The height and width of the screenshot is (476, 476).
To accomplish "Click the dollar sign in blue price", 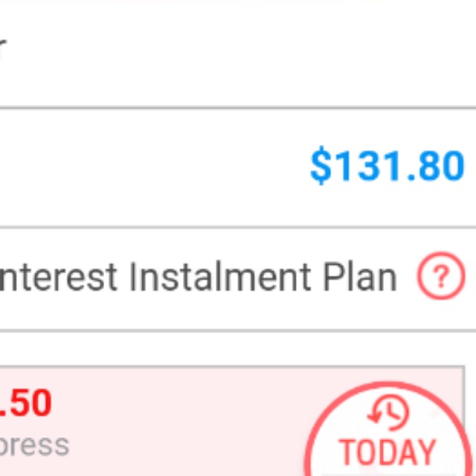I will click(320, 166).
